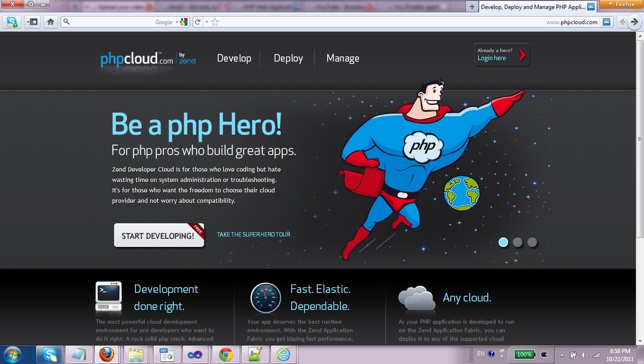The height and width of the screenshot is (364, 644).
Task: Click the vertical scrollbar down arrow
Action: tap(640, 341)
